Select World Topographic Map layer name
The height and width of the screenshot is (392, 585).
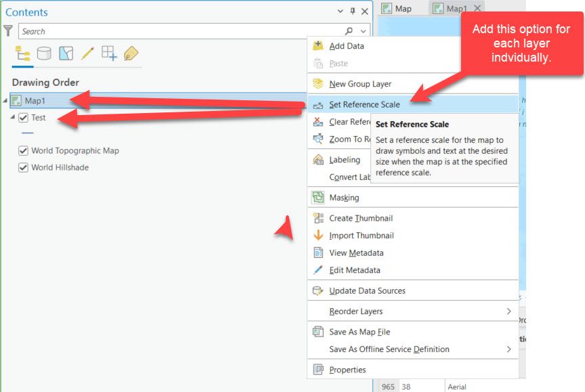(75, 151)
